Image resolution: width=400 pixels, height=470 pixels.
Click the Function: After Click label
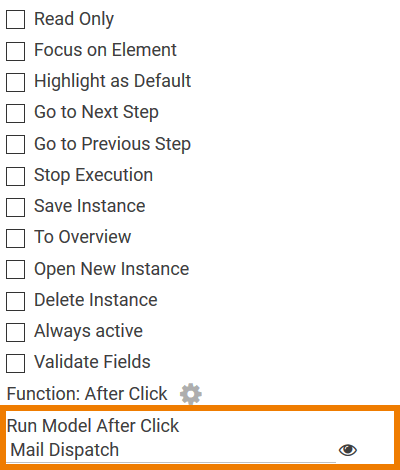point(87,394)
